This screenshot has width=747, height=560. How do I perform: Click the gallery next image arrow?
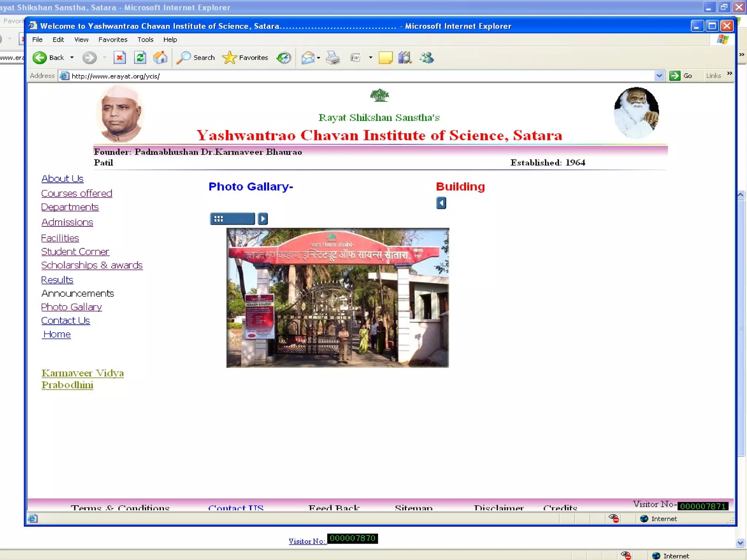[263, 219]
